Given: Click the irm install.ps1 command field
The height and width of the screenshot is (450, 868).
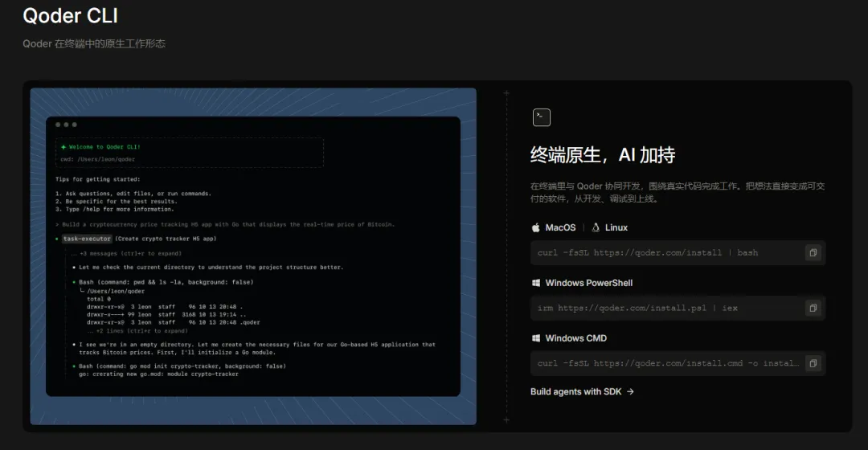Looking at the screenshot, I should [x=678, y=309].
